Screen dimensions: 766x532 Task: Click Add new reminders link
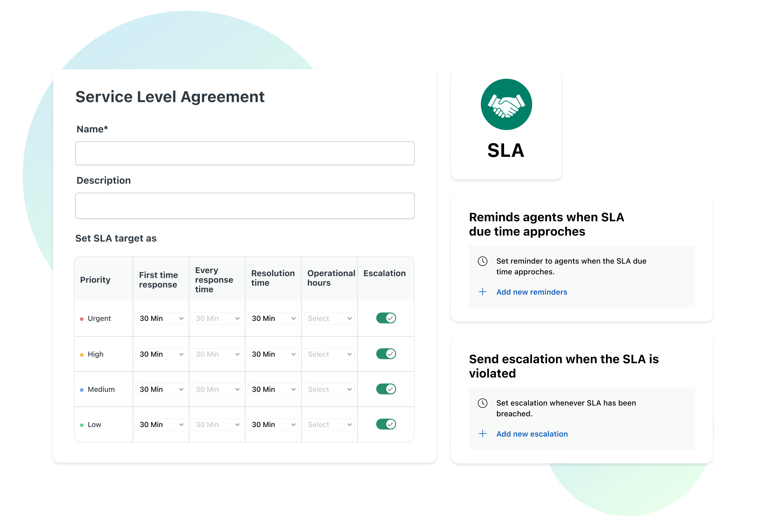(x=531, y=291)
